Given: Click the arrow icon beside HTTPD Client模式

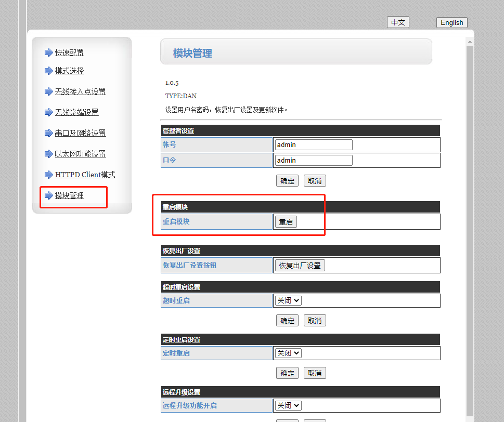Looking at the screenshot, I should 48,175.
